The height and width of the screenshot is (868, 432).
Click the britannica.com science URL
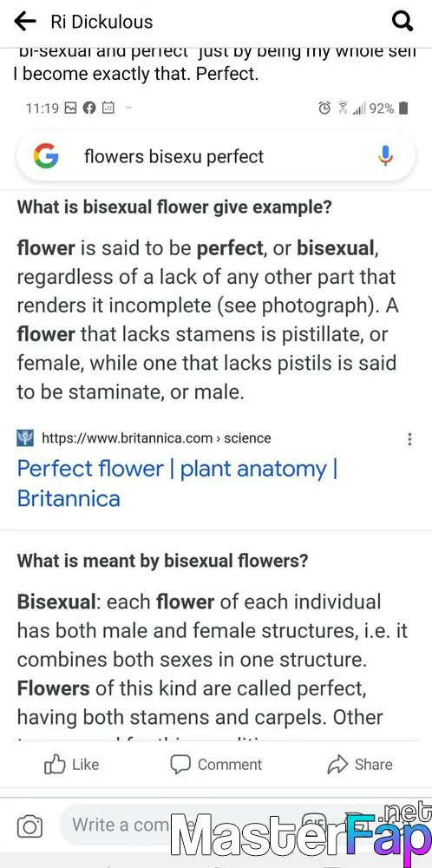tap(156, 438)
